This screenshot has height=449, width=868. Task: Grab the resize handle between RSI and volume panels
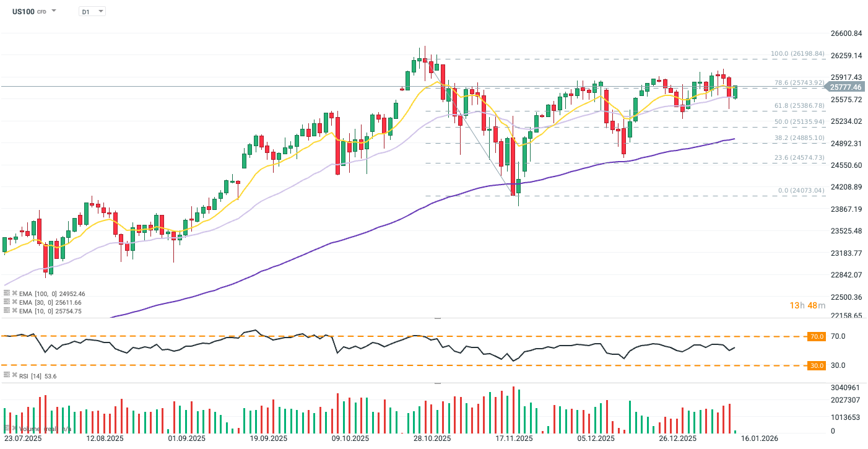pos(438,383)
